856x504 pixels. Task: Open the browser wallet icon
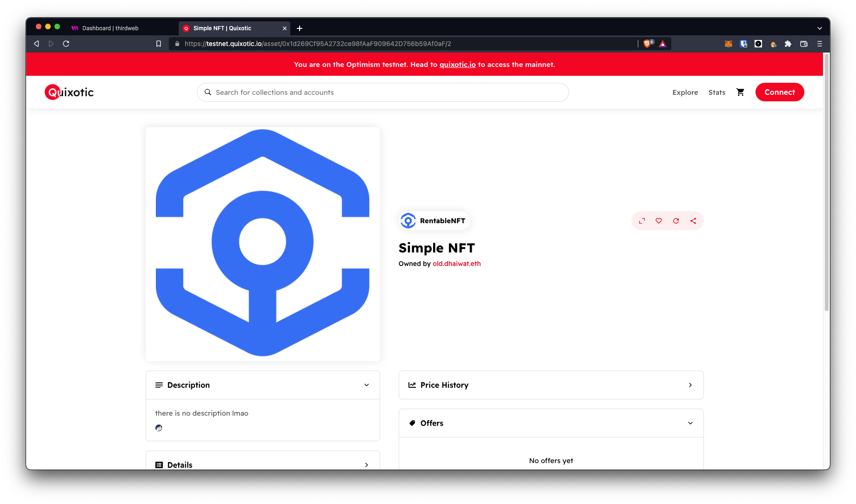coord(803,44)
